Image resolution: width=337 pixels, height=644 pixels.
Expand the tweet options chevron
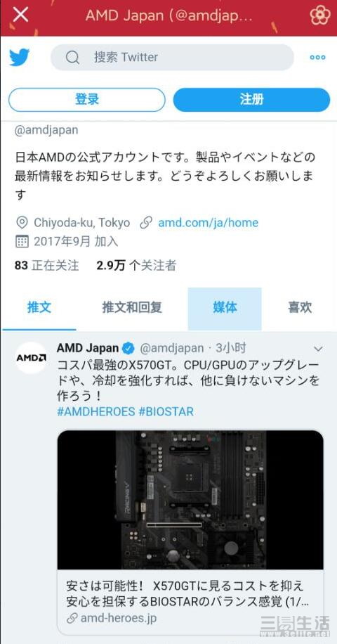point(318,349)
